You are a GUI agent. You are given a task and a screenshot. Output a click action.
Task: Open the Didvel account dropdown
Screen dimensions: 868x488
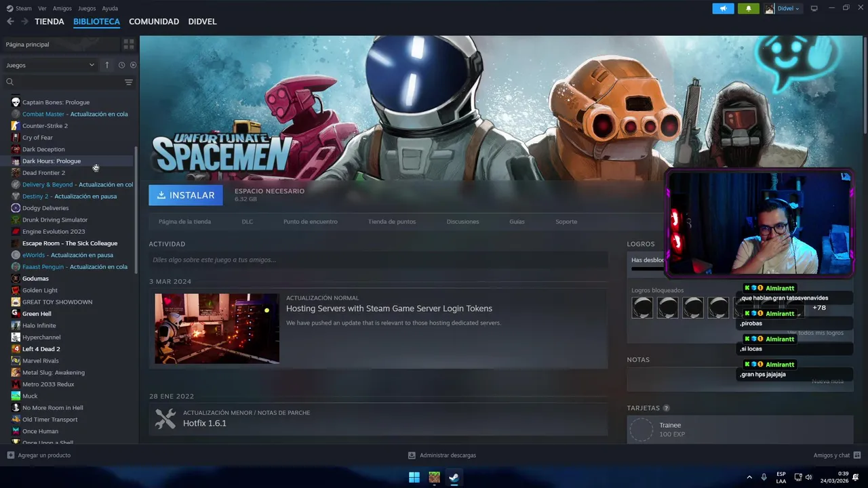783,9
